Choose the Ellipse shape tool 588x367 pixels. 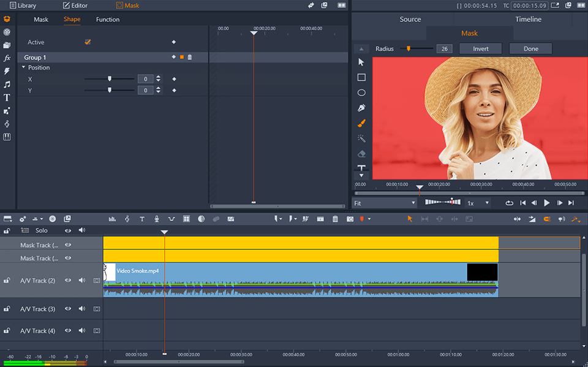[x=361, y=93]
